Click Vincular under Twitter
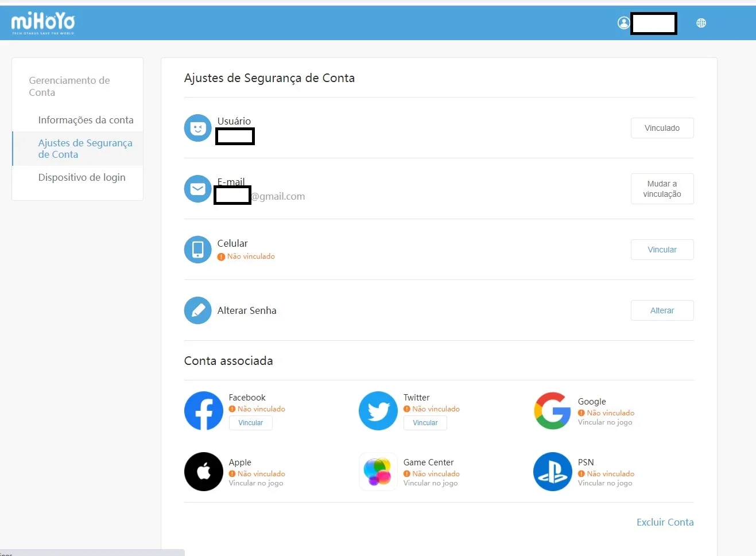Screen dimensions: 756x556 [x=425, y=423]
